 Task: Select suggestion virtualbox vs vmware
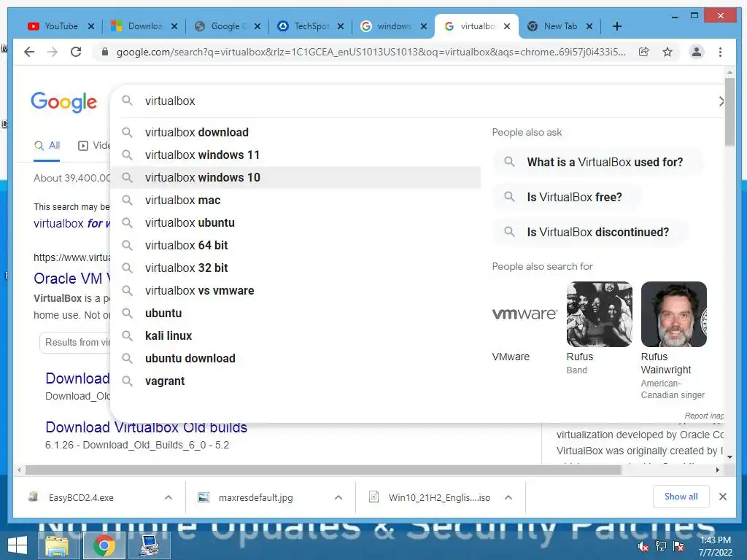click(295, 290)
